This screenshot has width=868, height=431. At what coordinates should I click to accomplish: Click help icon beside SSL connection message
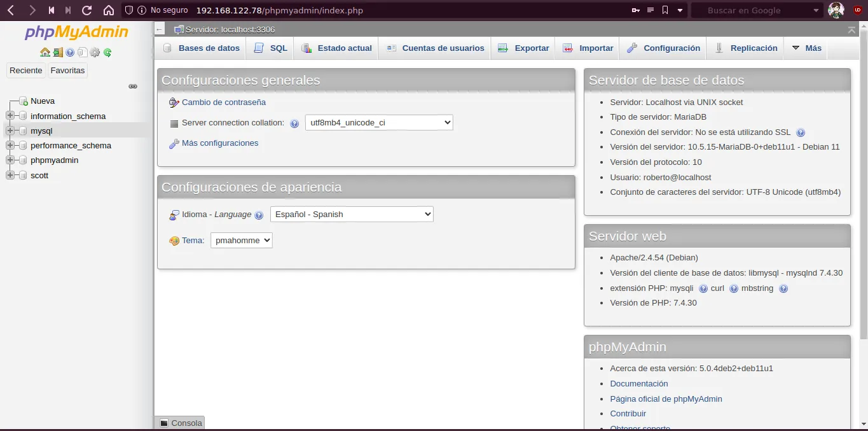[801, 132]
